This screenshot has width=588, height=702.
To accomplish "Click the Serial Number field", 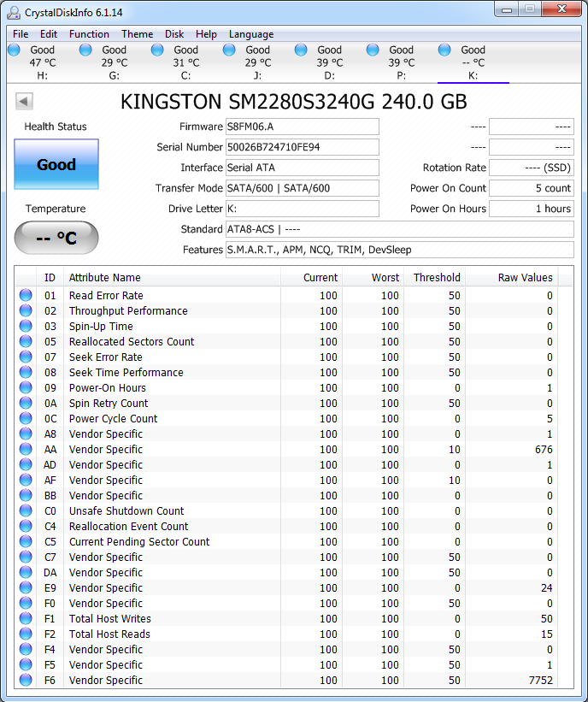I will [x=302, y=147].
